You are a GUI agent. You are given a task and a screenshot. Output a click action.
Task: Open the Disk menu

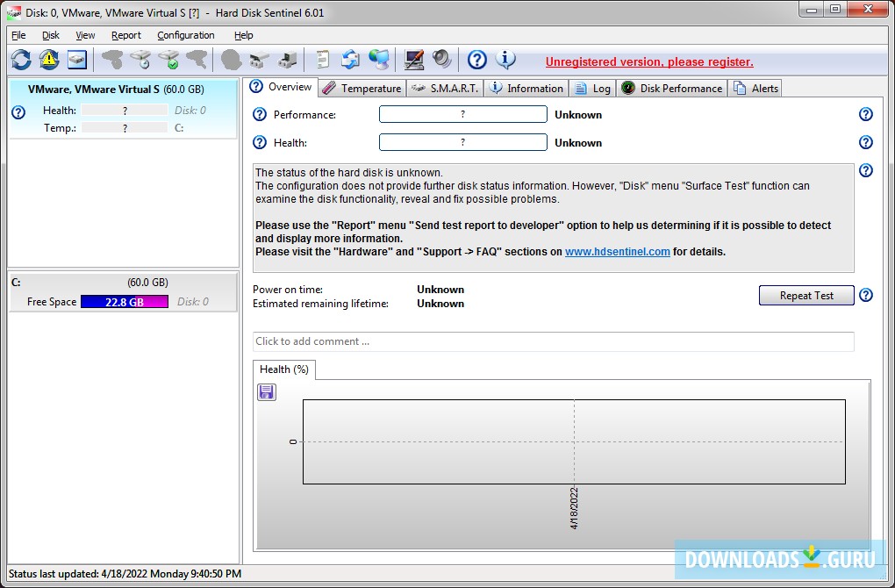click(x=51, y=35)
